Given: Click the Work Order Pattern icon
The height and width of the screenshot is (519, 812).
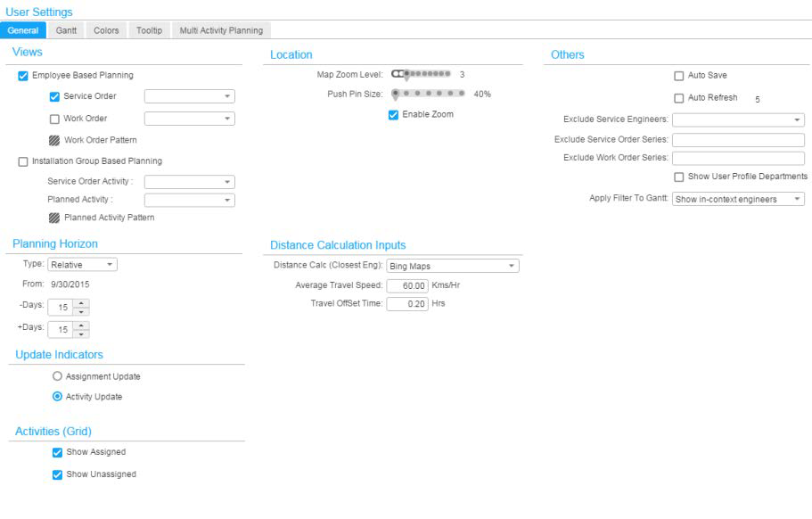Looking at the screenshot, I should tap(55, 140).
